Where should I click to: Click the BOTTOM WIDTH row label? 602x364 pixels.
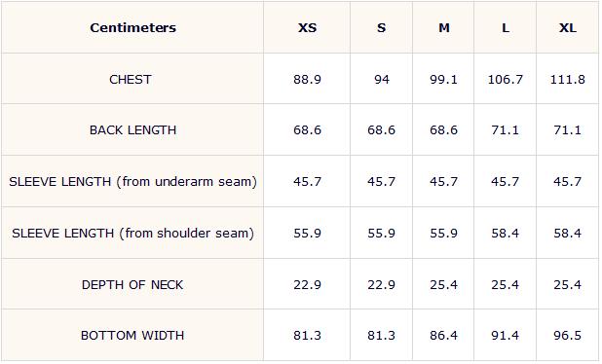click(132, 335)
